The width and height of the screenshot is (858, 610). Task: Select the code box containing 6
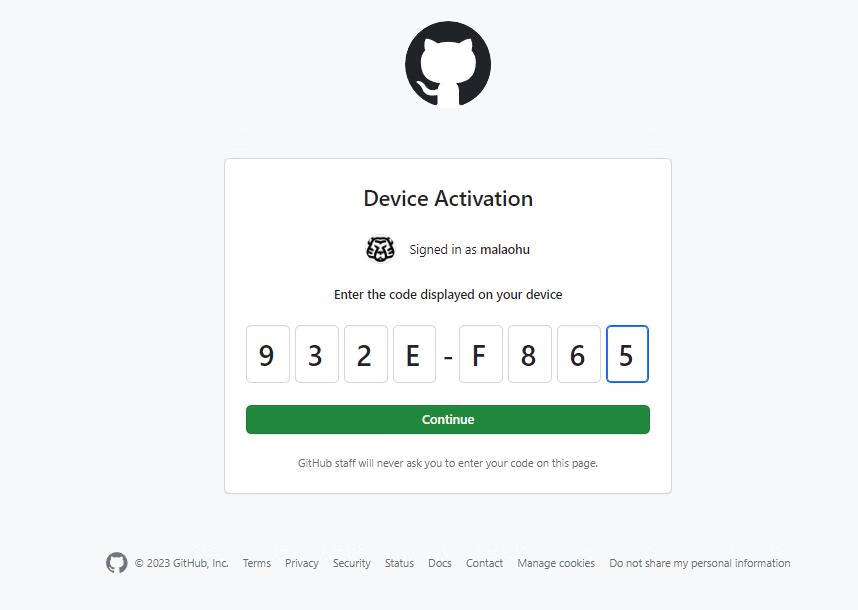(x=578, y=354)
